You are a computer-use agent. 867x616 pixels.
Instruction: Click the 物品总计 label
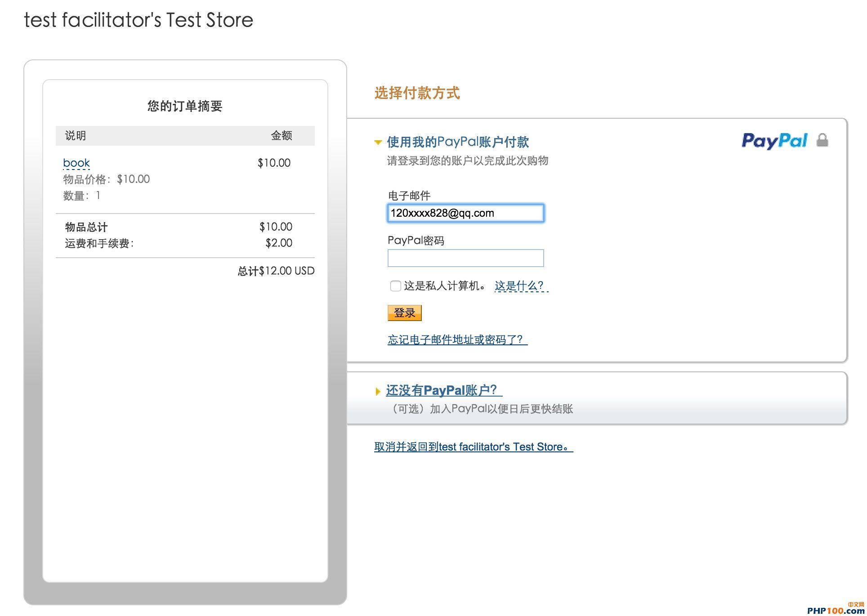point(86,227)
